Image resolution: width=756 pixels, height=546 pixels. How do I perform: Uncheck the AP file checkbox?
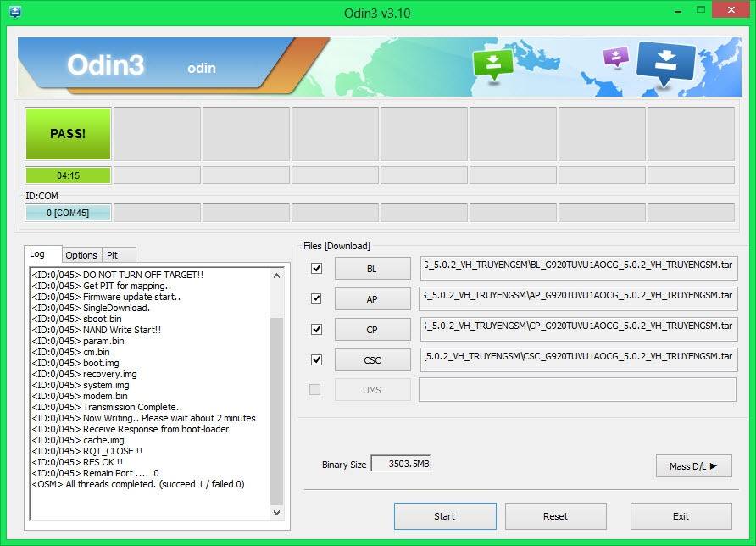tap(316, 298)
